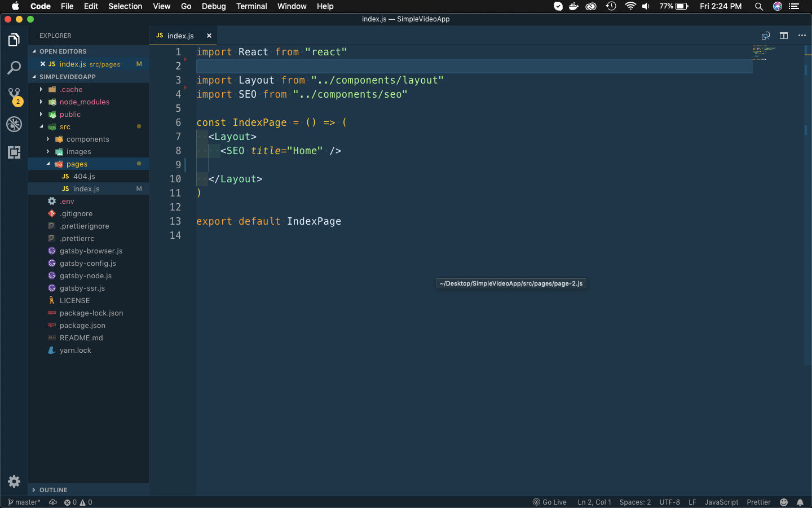812x508 pixels.
Task: Click the Split Editor icon
Action: pos(784,36)
